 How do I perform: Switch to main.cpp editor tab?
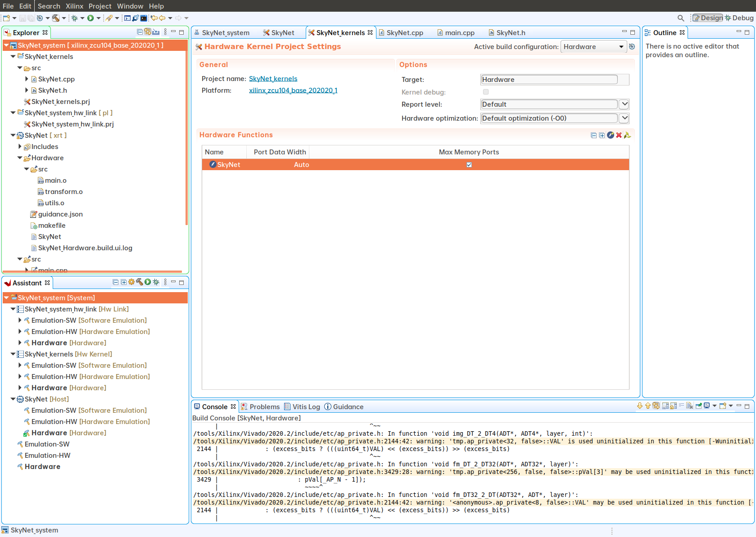pyautogui.click(x=456, y=33)
